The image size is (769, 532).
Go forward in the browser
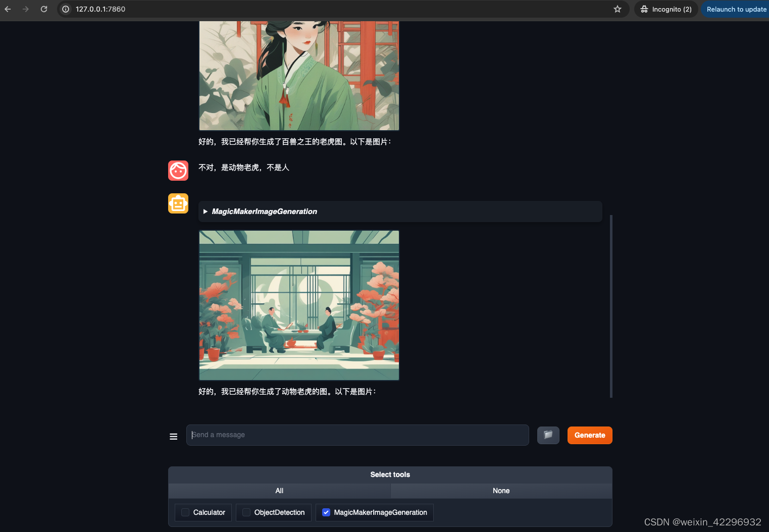click(x=26, y=9)
